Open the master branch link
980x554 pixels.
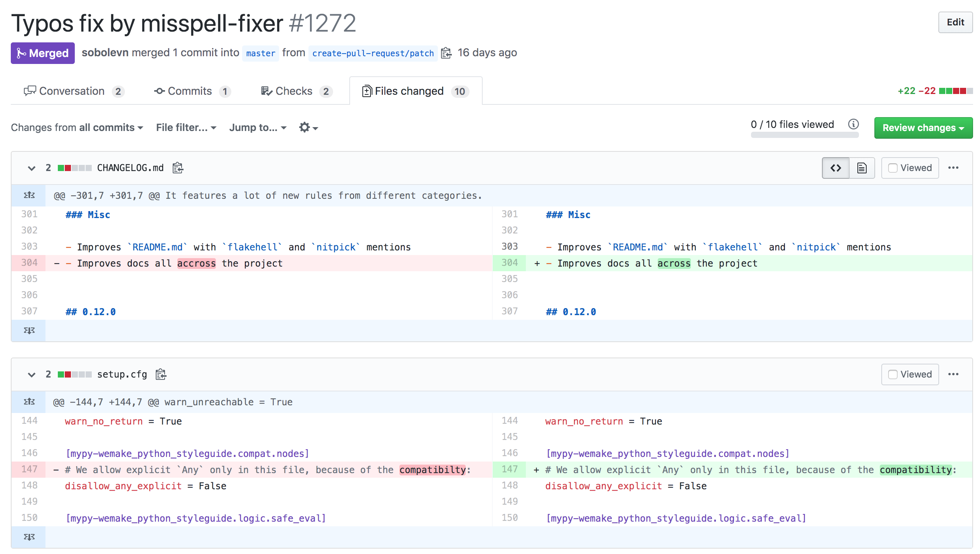coord(261,54)
